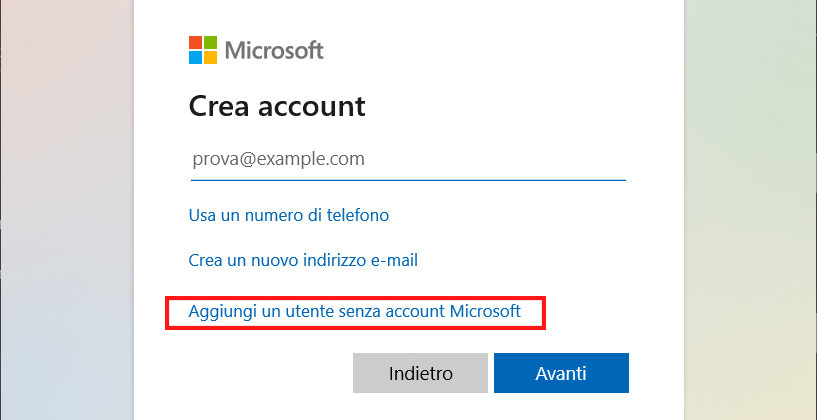Click the red highlight box border
Viewport: 817px width, 420px height.
pos(355,297)
